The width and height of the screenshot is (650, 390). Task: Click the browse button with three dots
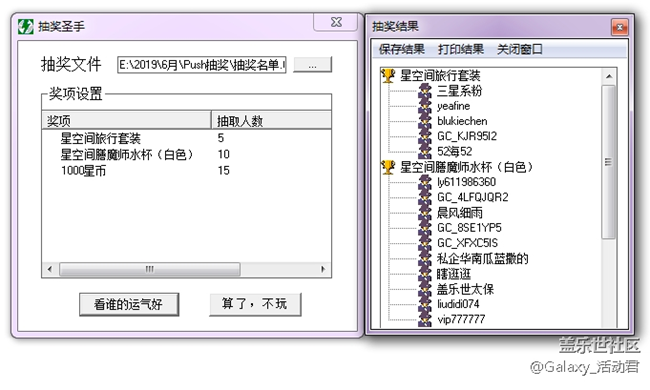click(313, 65)
